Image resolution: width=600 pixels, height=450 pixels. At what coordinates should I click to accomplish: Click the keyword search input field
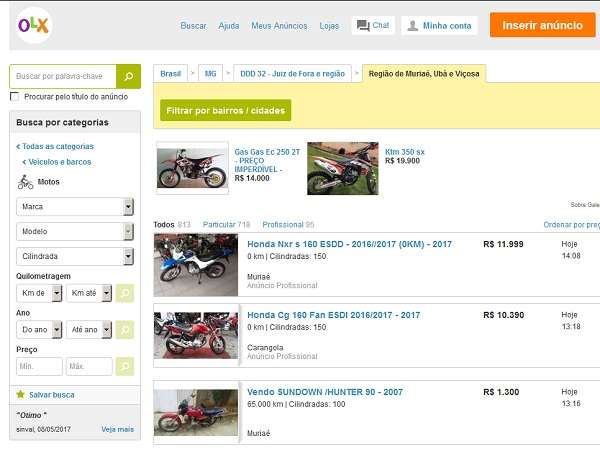tap(63, 76)
